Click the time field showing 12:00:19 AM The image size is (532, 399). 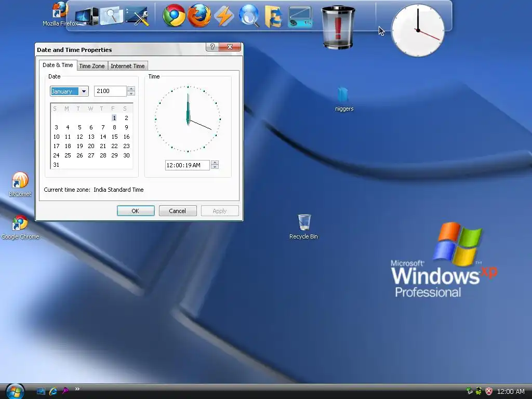(187, 165)
